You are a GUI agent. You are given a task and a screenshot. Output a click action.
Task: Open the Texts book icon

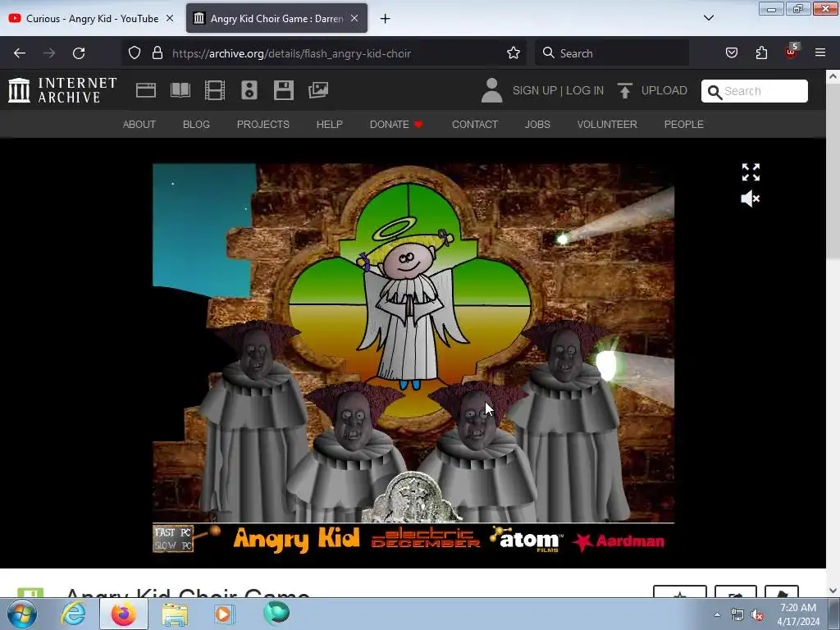click(x=180, y=90)
